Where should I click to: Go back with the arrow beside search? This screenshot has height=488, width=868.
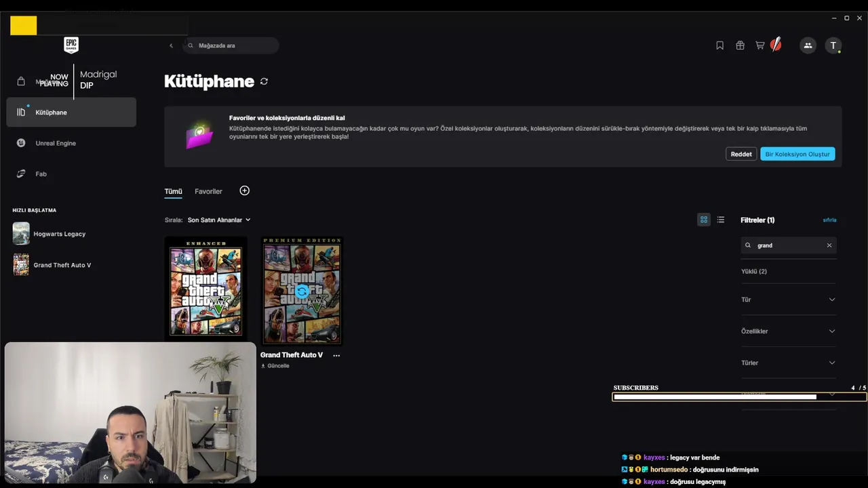(171, 45)
